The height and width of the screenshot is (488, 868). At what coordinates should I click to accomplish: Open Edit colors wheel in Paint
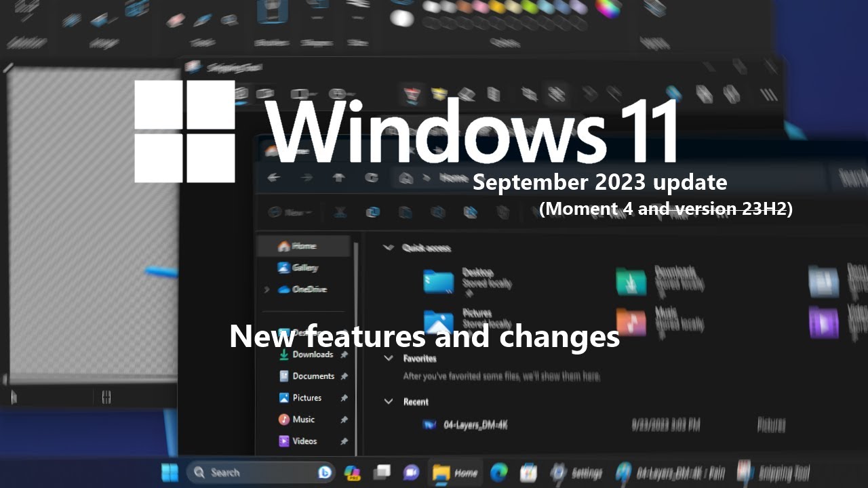tap(608, 8)
